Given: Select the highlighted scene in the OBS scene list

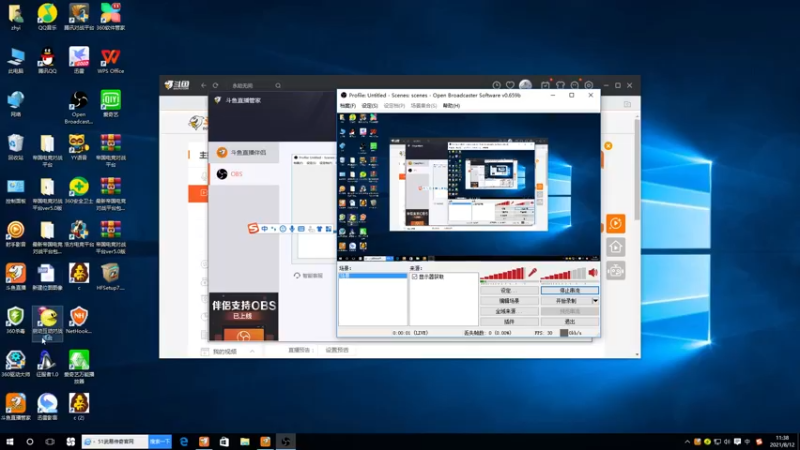Looking at the screenshot, I should 373,276.
